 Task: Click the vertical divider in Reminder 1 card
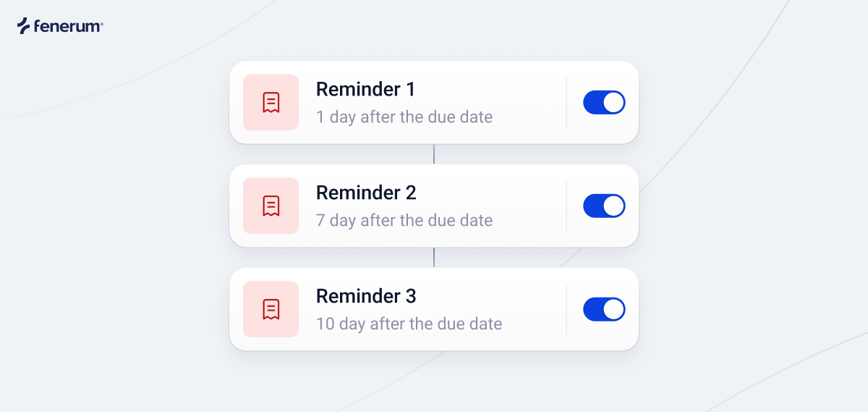coord(566,102)
